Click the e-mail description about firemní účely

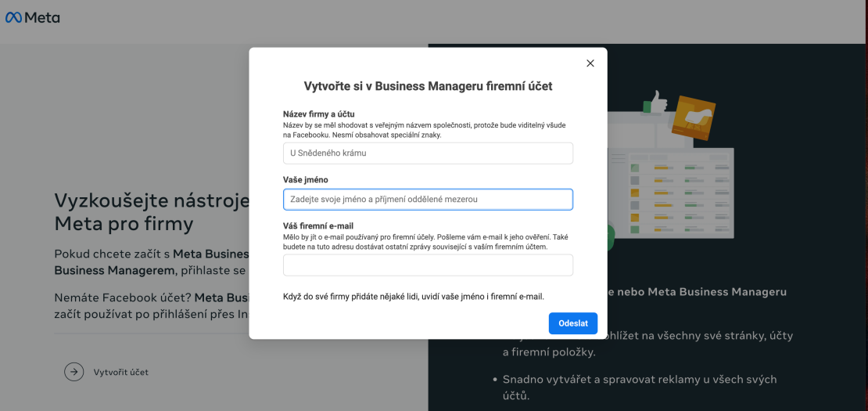tap(425, 241)
